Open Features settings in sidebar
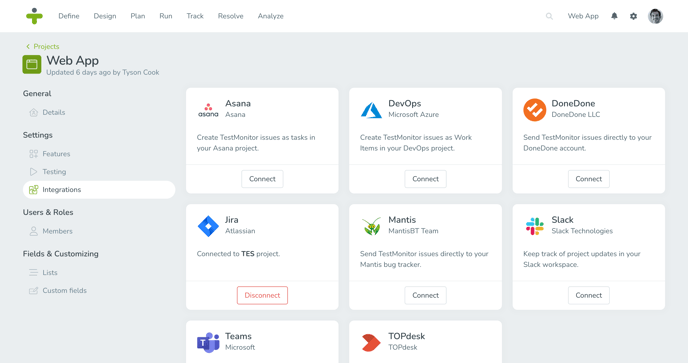 (x=56, y=154)
